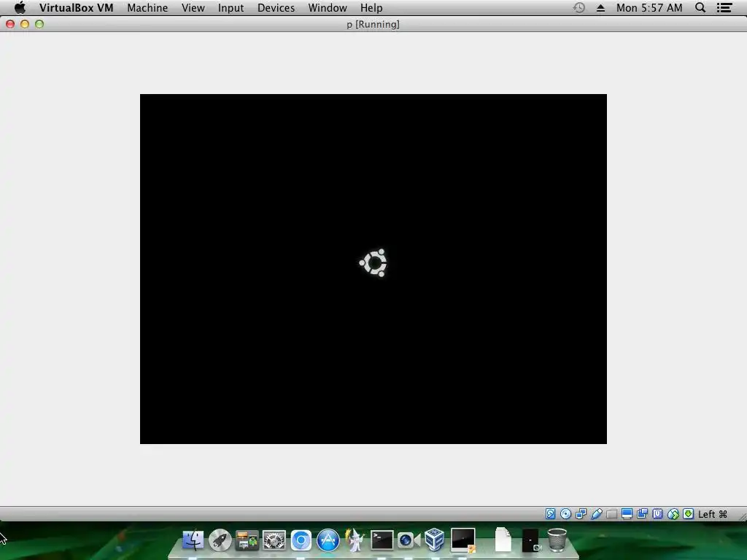Open the View menu
The image size is (747, 560).
coord(193,7)
